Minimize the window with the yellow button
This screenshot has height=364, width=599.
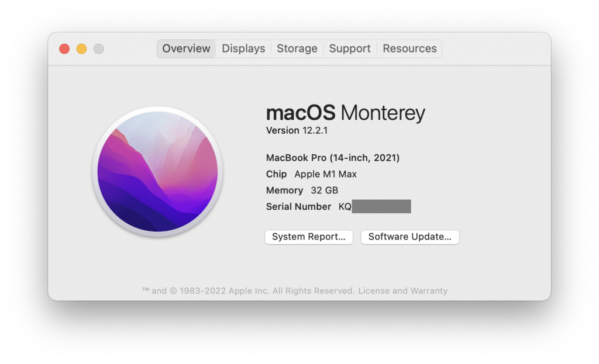point(81,49)
